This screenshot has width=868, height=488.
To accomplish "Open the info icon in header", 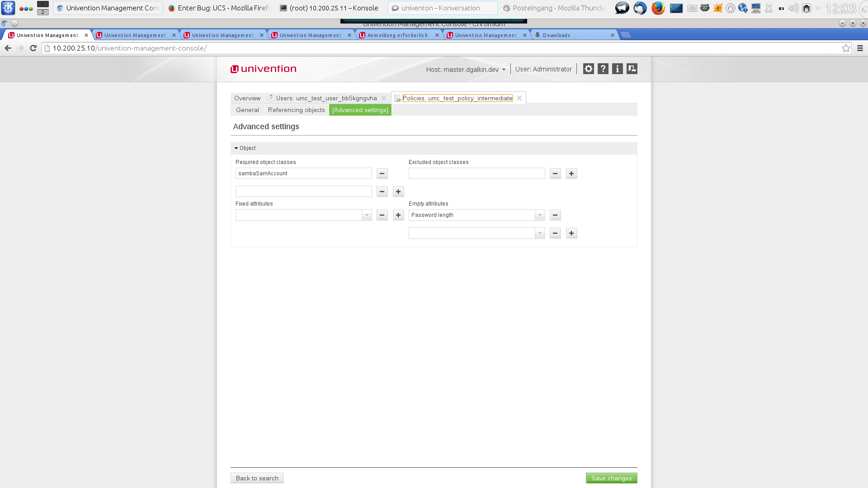I will coord(617,69).
